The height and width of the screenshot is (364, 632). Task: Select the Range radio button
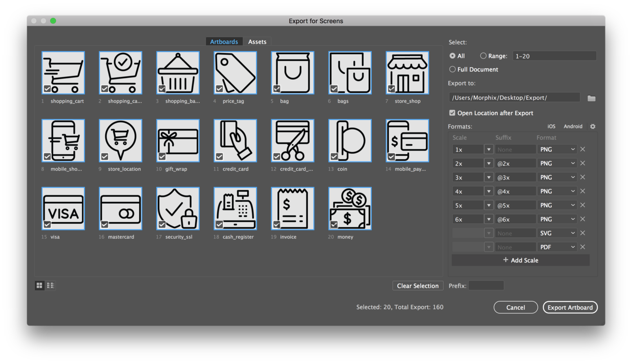(x=483, y=56)
